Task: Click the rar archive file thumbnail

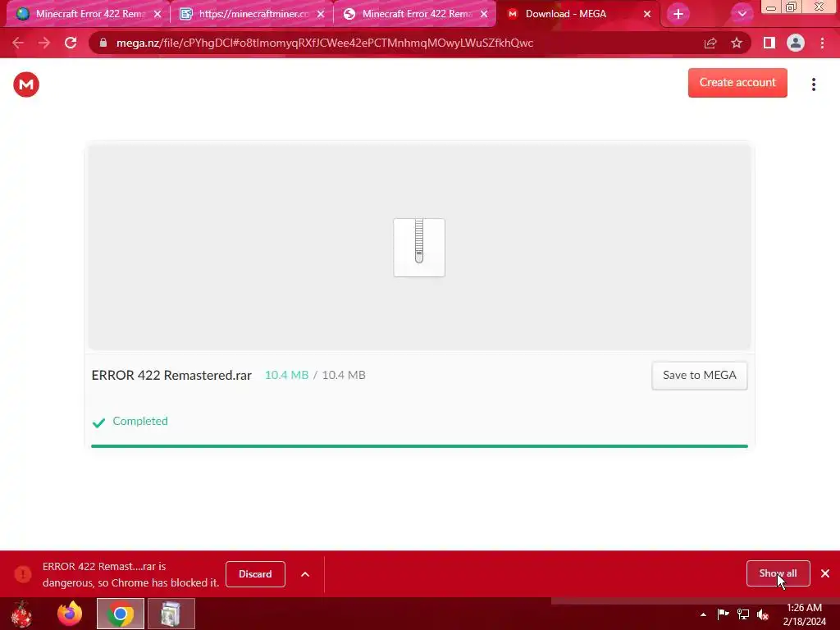Action: 419,248
